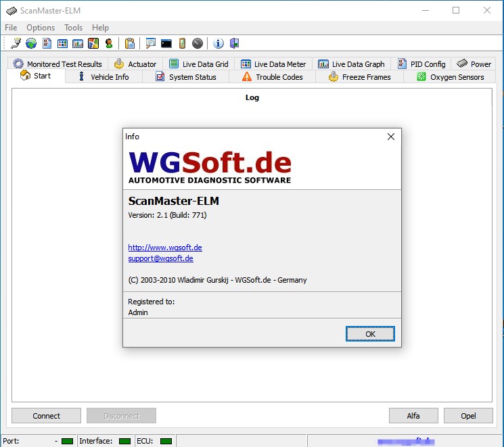Screen dimensions: 504x447
Task: Click the Opel button
Action: [468, 416]
